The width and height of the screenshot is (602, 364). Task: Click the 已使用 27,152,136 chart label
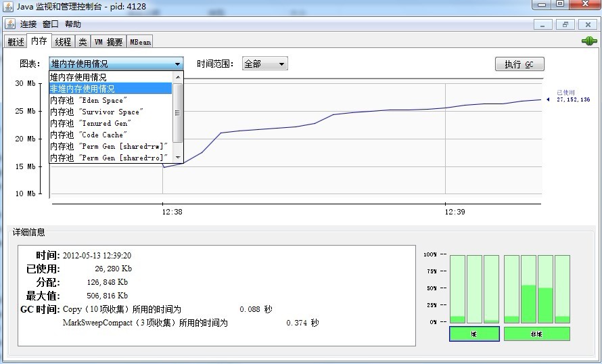pyautogui.click(x=573, y=96)
